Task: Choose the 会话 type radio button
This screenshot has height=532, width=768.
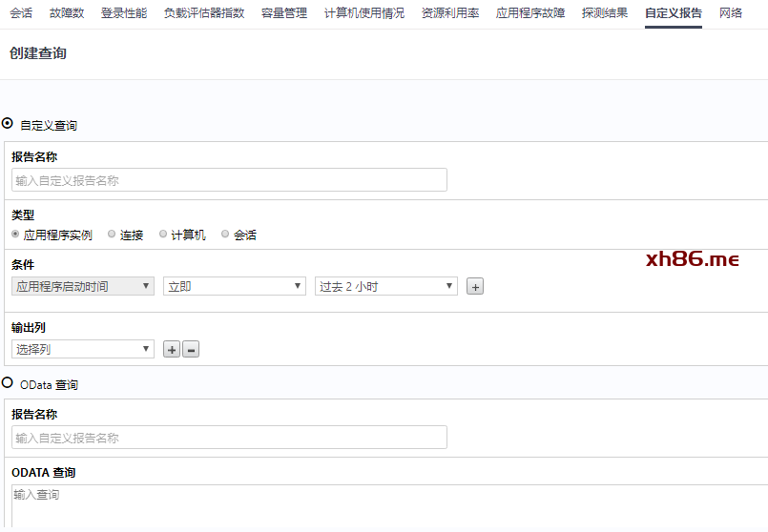Action: 226,235
